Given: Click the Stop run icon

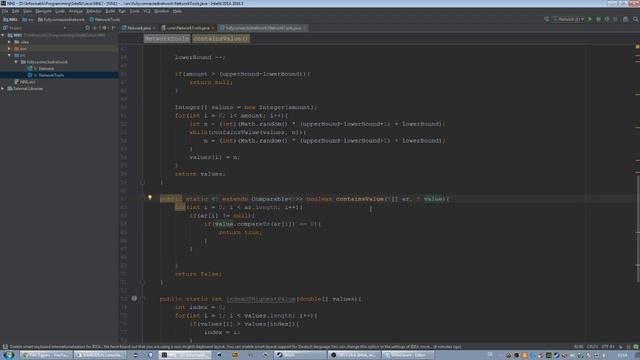Looking at the screenshot, I should click(x=616, y=19).
